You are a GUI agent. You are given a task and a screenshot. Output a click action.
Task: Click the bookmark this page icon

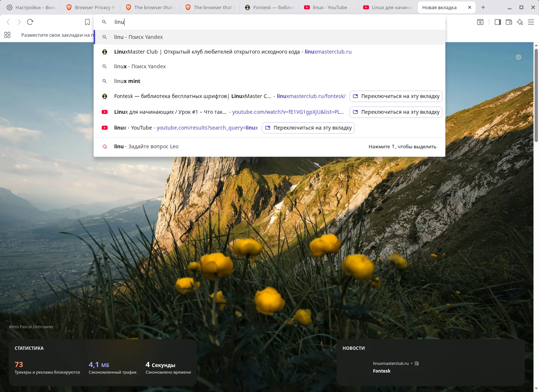click(87, 22)
